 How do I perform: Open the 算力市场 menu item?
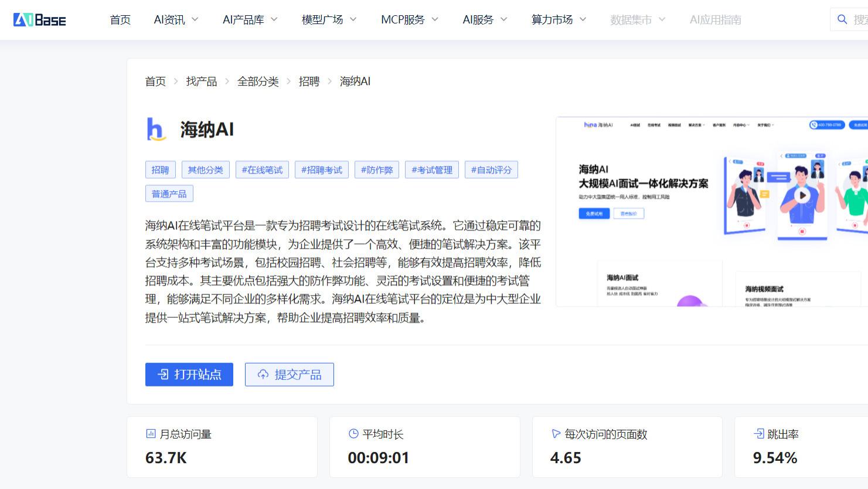click(x=552, y=20)
